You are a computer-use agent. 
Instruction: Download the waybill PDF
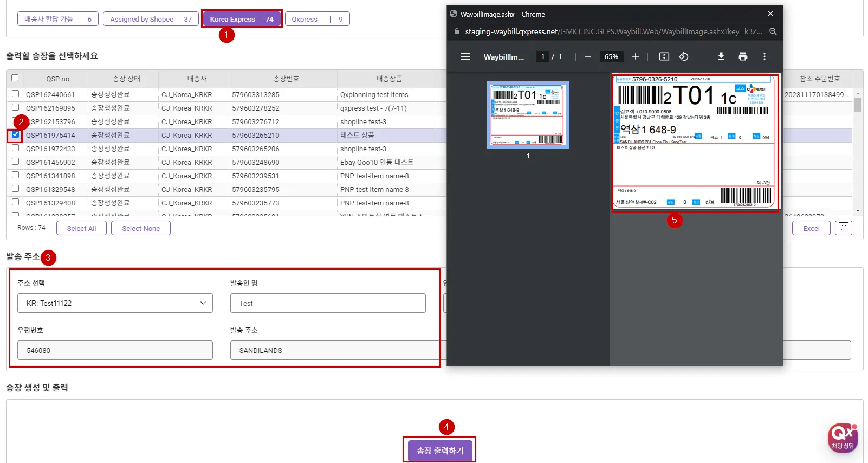(x=721, y=56)
